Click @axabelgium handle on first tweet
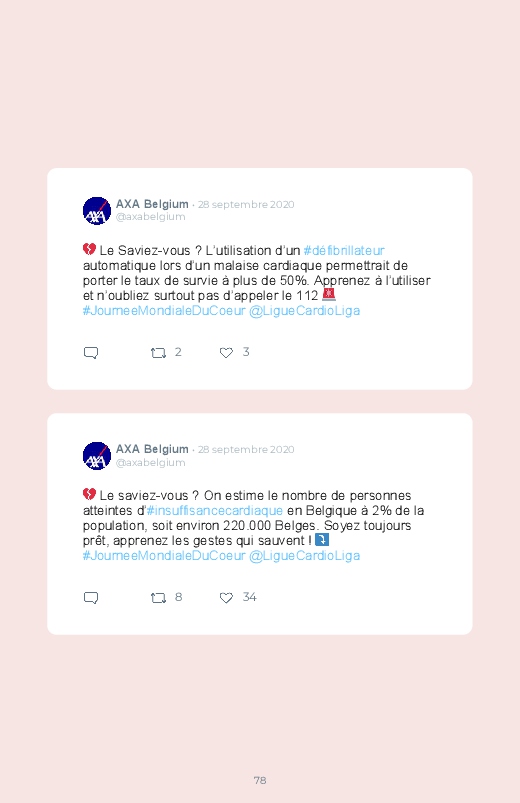 [151, 217]
